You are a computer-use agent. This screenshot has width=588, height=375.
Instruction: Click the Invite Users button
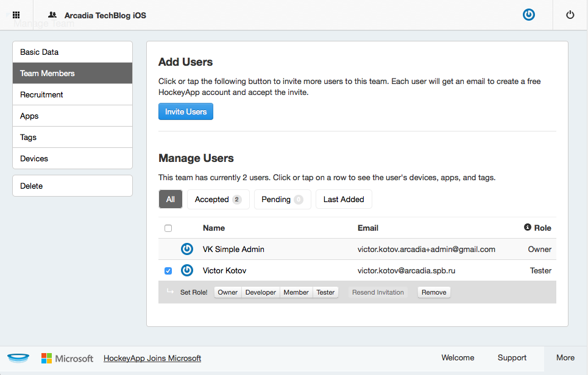click(186, 111)
